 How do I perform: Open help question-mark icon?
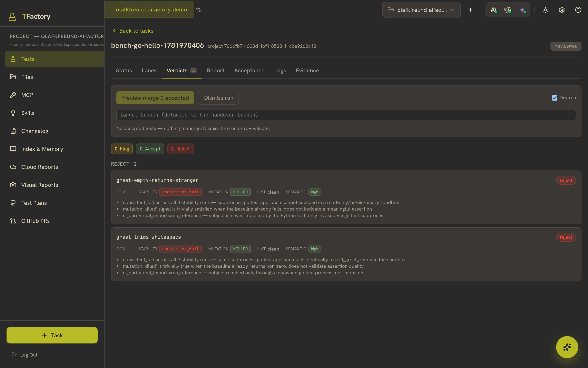click(578, 10)
